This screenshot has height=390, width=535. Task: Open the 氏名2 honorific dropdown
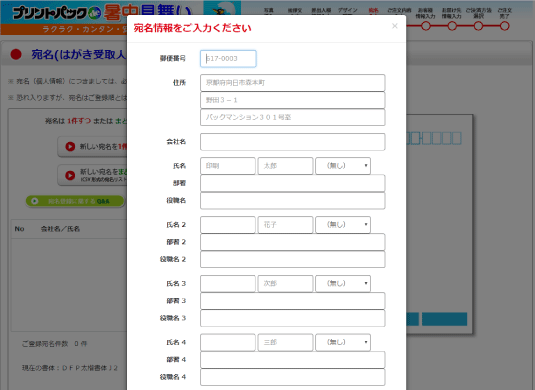[x=343, y=225]
